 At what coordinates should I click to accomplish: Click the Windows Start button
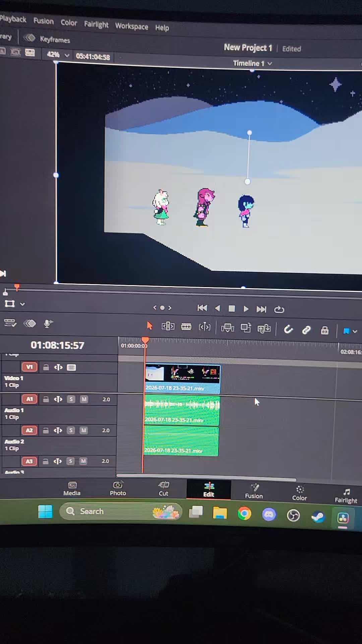point(45,512)
